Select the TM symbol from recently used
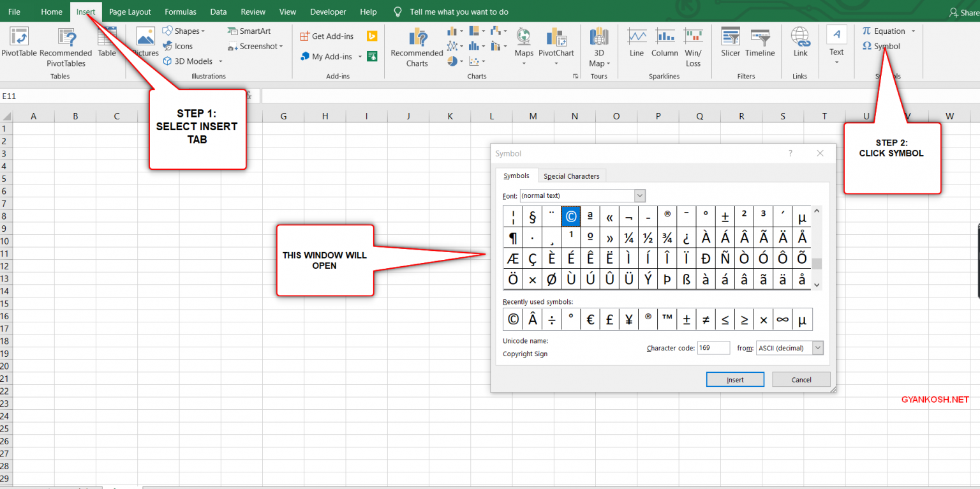 coord(667,319)
